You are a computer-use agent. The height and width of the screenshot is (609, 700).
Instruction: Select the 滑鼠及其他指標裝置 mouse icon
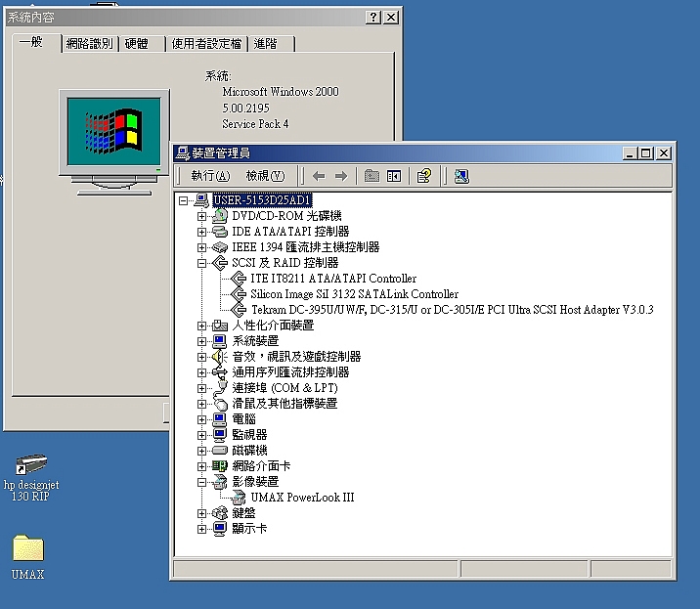tap(220, 404)
